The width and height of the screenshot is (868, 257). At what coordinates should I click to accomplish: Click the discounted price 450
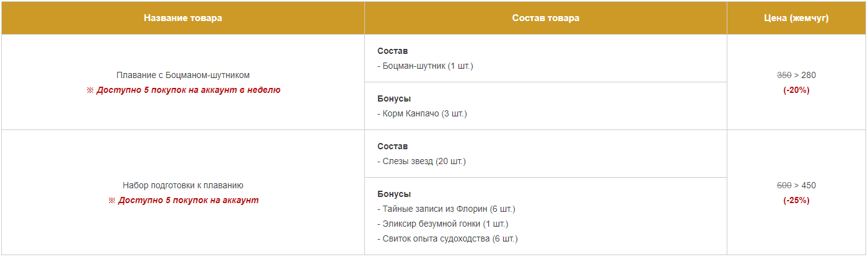809,185
